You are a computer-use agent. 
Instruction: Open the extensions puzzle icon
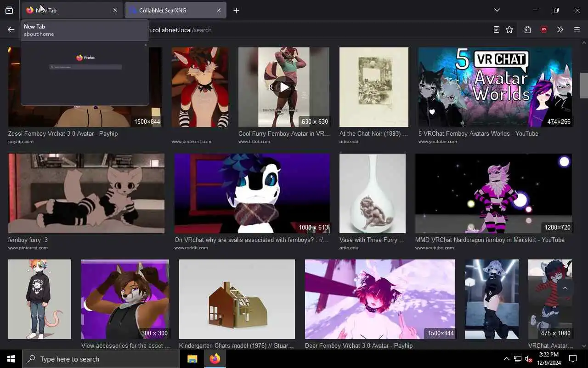tap(527, 29)
